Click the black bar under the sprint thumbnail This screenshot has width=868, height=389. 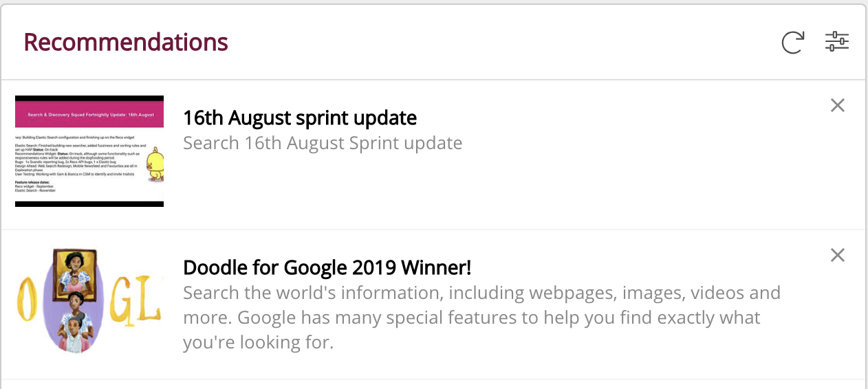89,204
